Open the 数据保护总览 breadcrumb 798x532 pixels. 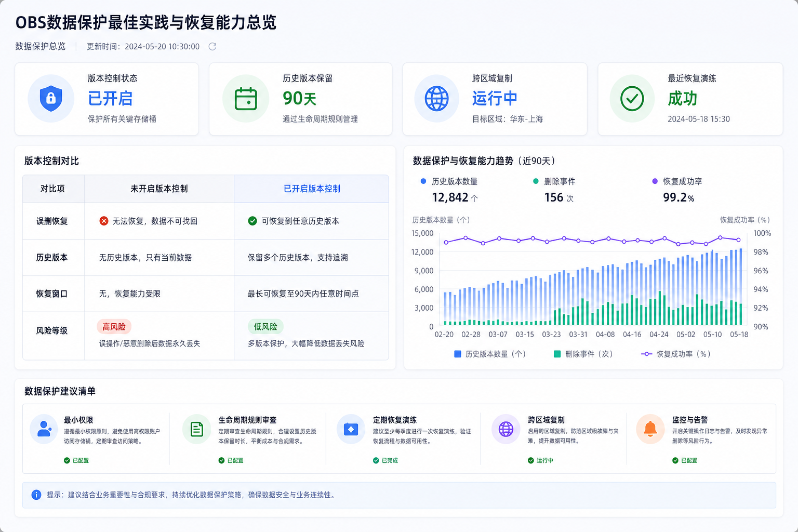41,46
